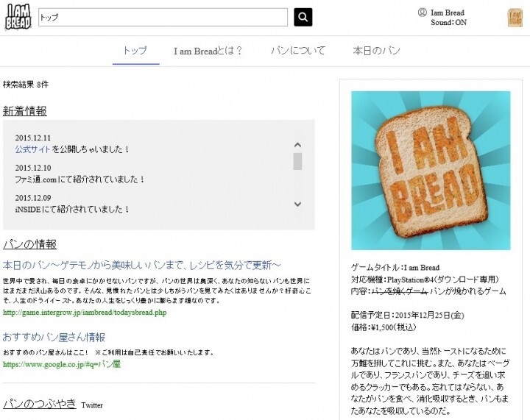Screen dimensions: 530x420
Task: Open the 本日のパン recipe article heading link
Action: coord(141,266)
